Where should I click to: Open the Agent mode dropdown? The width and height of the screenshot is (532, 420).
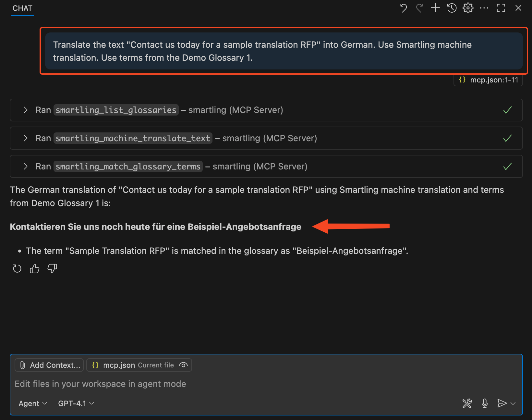[32, 403]
